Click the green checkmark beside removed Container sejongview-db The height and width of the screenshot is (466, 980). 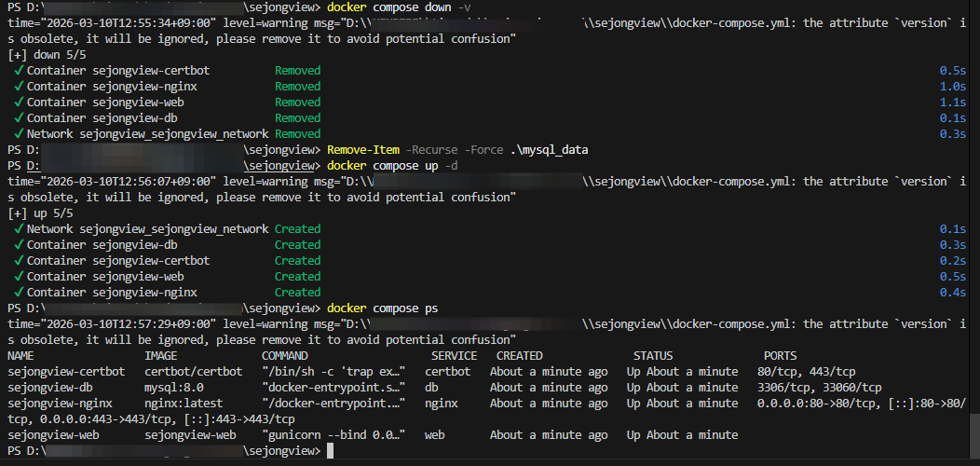[20, 118]
